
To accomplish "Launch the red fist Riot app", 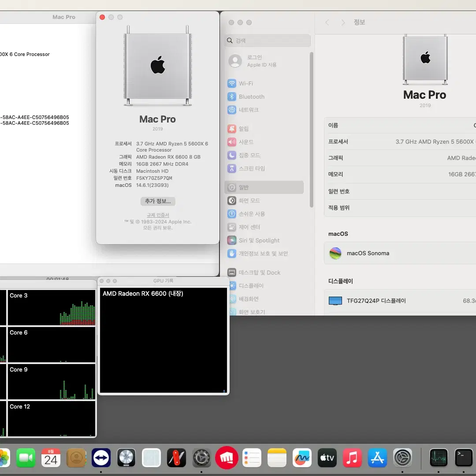I will pyautogui.click(x=227, y=457).
